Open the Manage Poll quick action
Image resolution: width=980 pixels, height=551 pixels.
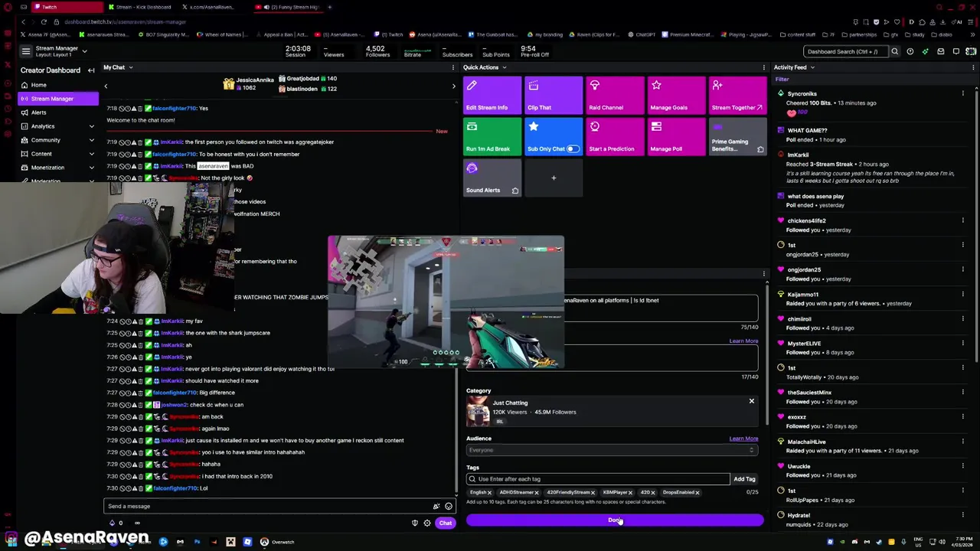[676, 137]
